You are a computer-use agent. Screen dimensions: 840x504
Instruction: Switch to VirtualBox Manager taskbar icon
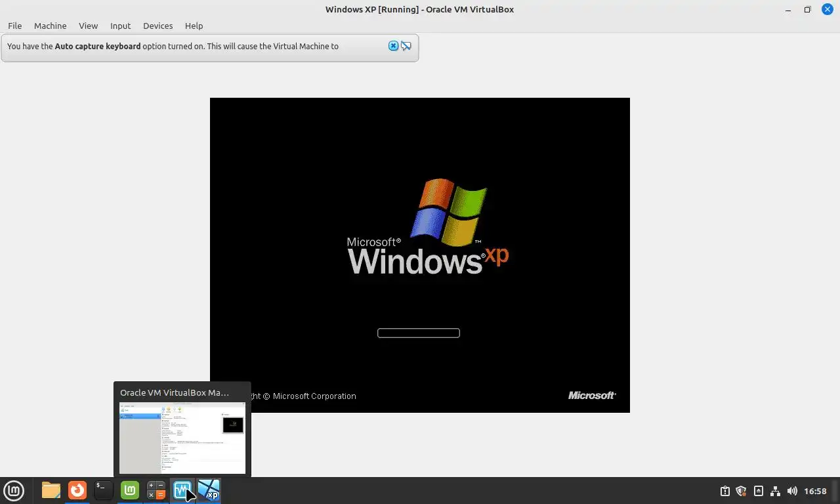pyautogui.click(x=182, y=490)
